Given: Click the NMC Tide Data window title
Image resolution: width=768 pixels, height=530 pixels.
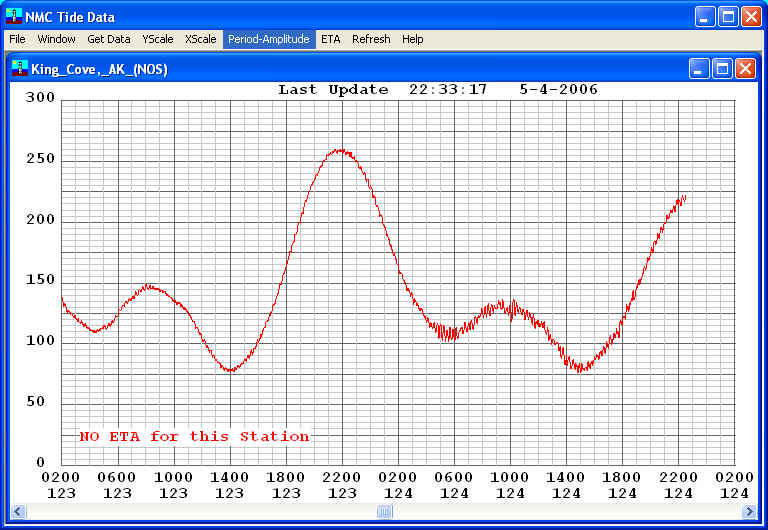Looking at the screenshot, I should (x=70, y=17).
